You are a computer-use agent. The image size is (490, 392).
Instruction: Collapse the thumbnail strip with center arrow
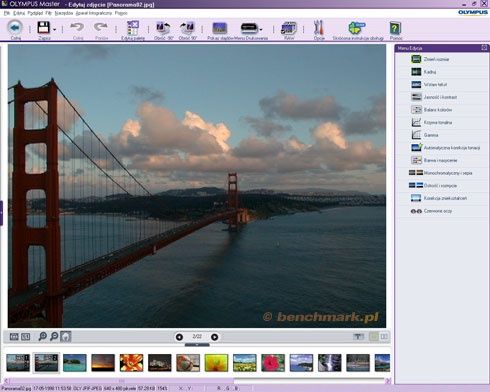point(197,345)
